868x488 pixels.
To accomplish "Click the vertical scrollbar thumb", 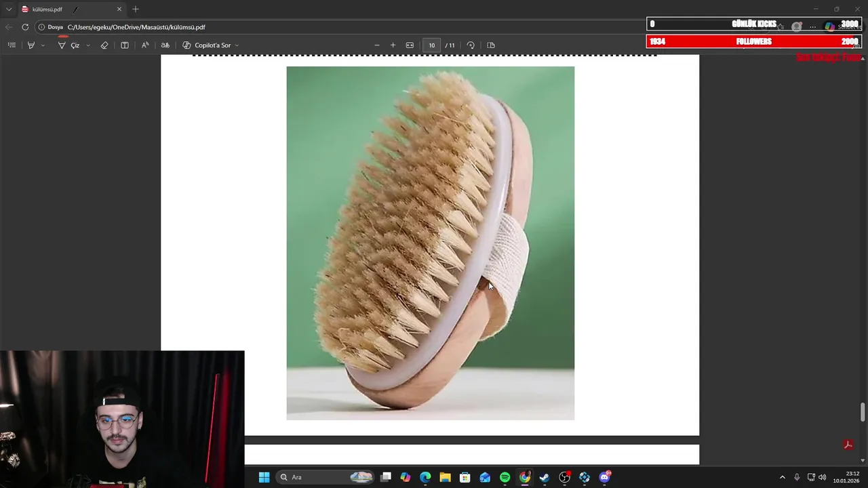I will coord(863,411).
